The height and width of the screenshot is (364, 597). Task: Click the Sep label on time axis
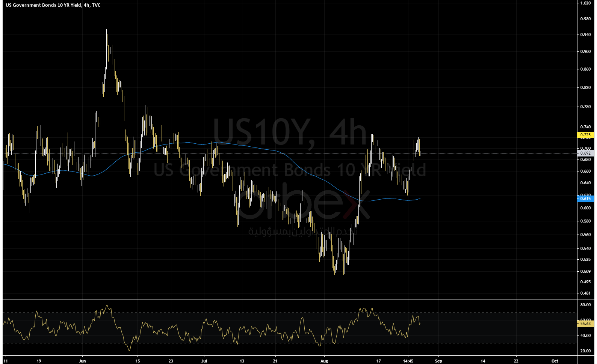(438, 361)
